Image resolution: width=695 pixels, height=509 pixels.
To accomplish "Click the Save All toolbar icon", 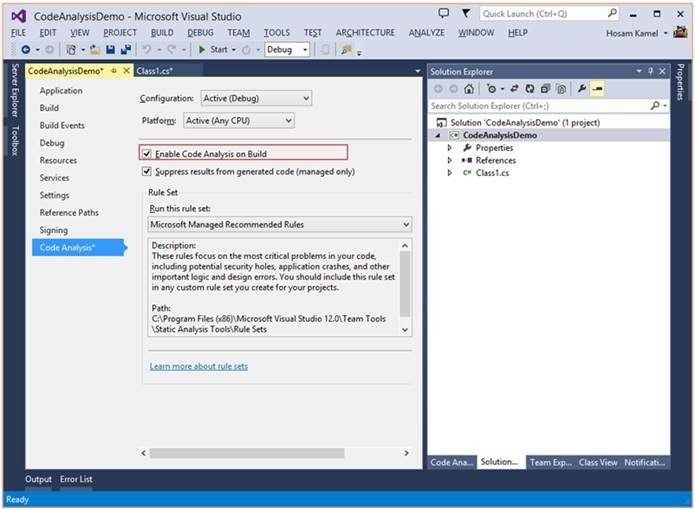I will pos(126,50).
